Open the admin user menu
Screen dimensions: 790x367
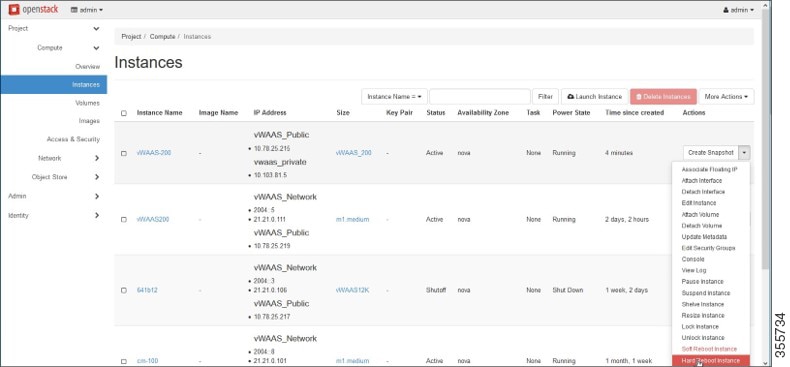coord(739,10)
